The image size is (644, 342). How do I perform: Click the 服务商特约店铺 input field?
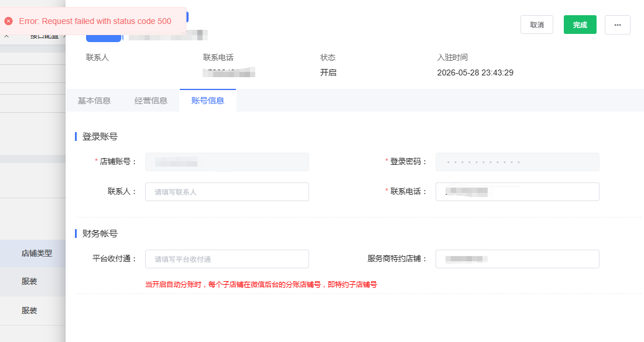click(517, 259)
